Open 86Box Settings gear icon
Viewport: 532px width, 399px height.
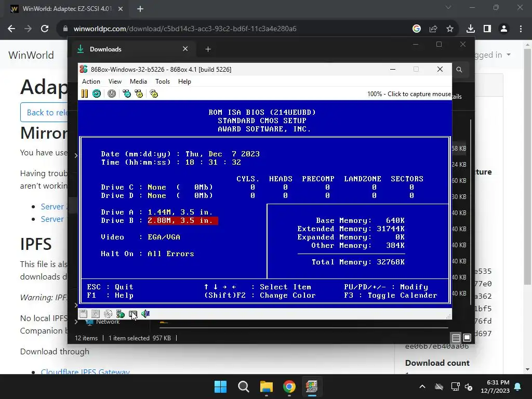[x=154, y=94]
